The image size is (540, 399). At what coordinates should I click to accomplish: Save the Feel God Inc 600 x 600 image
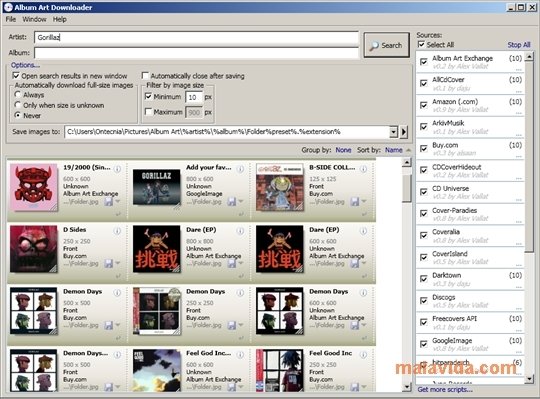pyautogui.click(x=232, y=387)
